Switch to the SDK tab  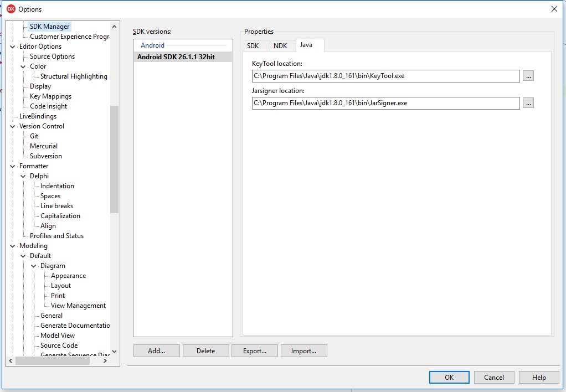253,46
